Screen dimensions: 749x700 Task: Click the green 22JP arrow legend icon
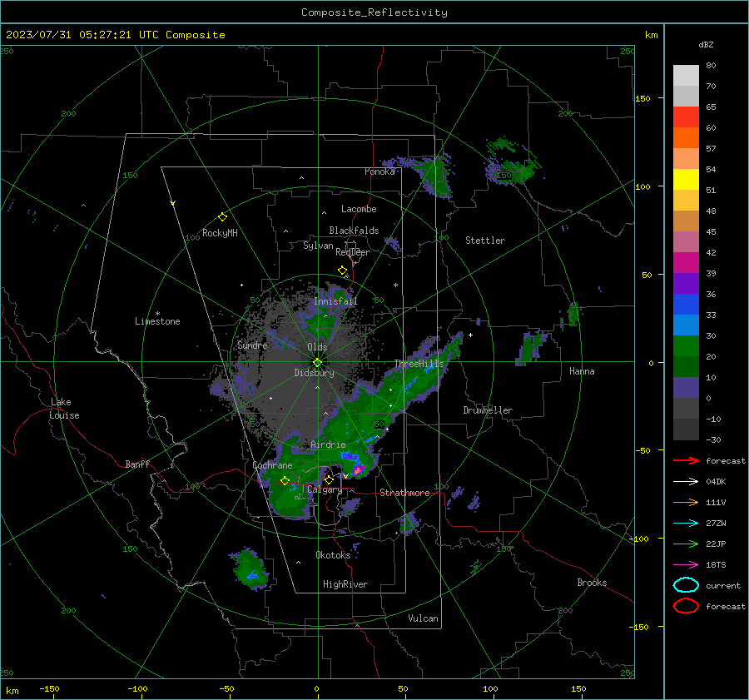point(686,544)
